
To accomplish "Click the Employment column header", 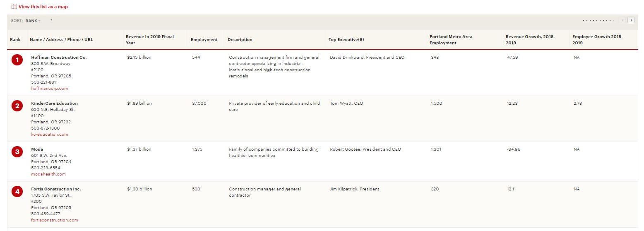I will tap(204, 40).
